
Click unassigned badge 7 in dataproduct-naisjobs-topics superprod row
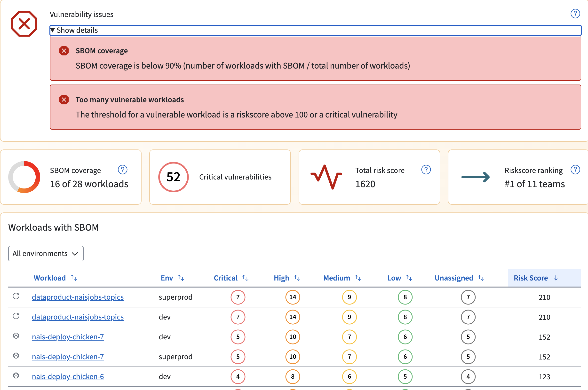point(468,297)
